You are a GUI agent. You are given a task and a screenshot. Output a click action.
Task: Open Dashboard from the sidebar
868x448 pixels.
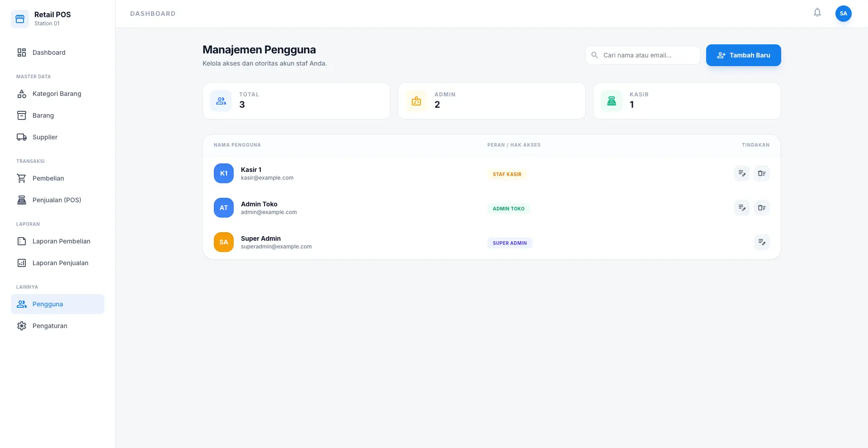49,52
